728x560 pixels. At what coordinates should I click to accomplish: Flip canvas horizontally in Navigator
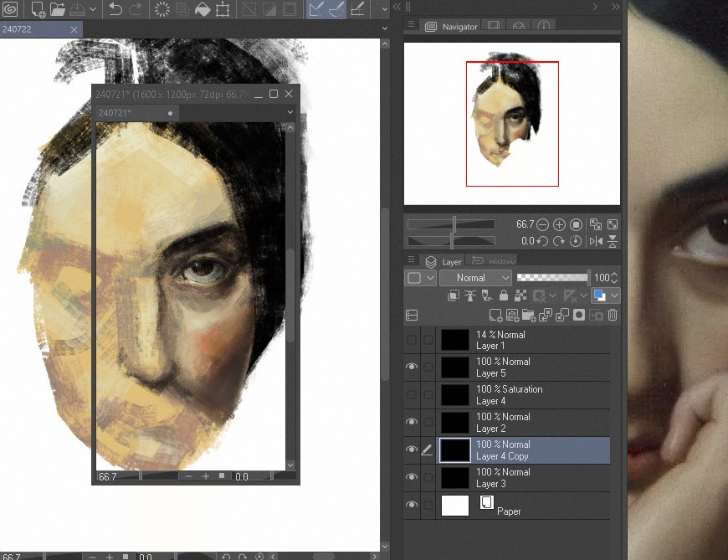[596, 241]
